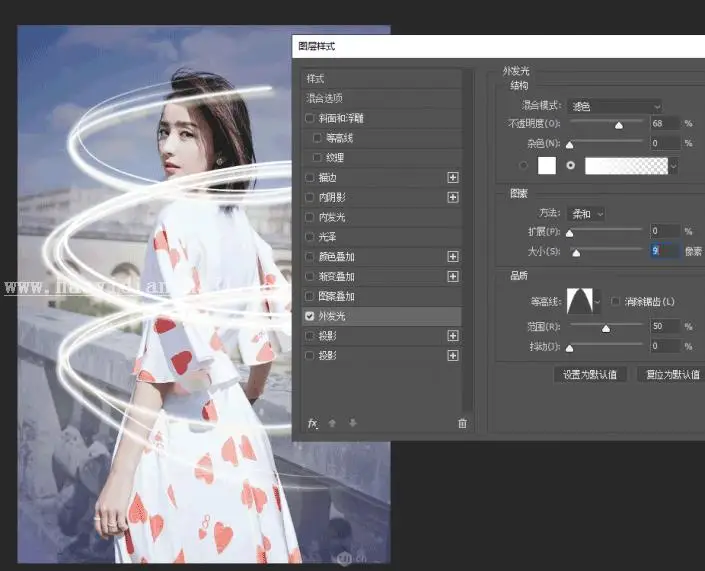Select the 图案叠加 list entry
This screenshot has width=705, height=571.
tap(381, 296)
